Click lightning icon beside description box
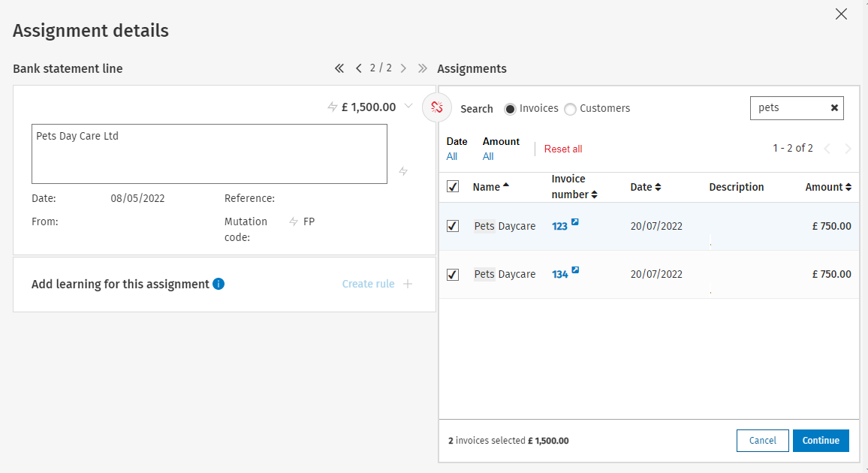The width and height of the screenshot is (868, 473). tap(403, 171)
